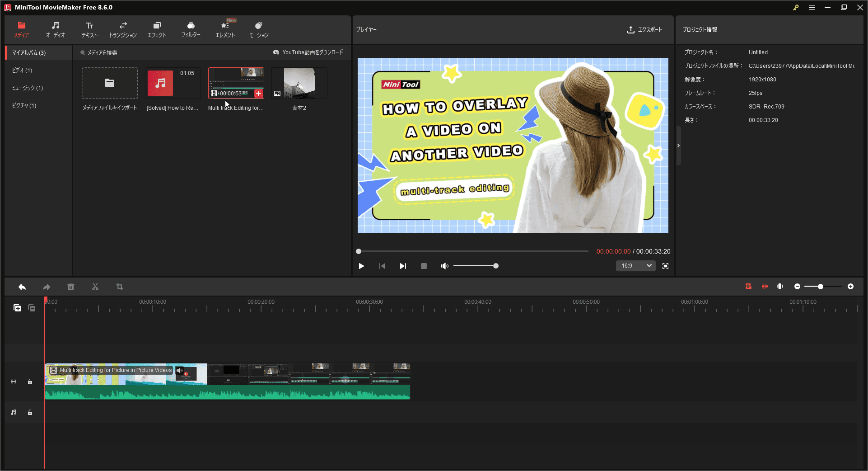The image size is (868, 471).
Task: Click the エクスポート button
Action: (x=645, y=30)
